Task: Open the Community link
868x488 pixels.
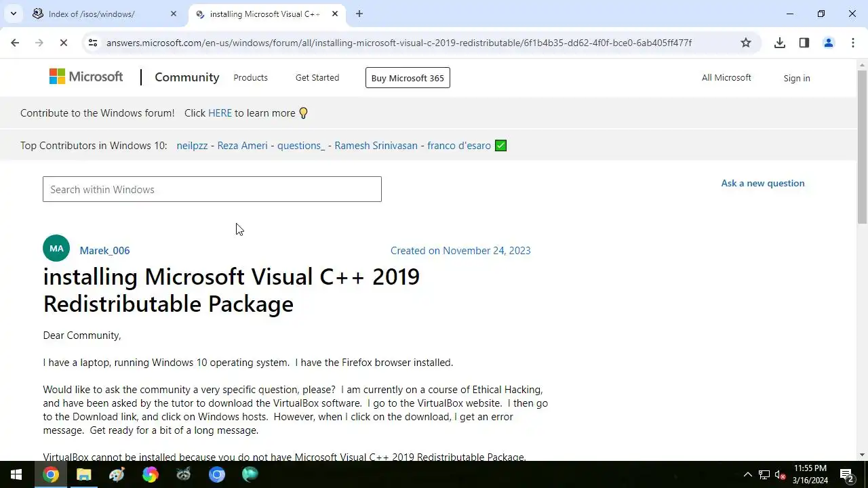Action: coord(187,77)
